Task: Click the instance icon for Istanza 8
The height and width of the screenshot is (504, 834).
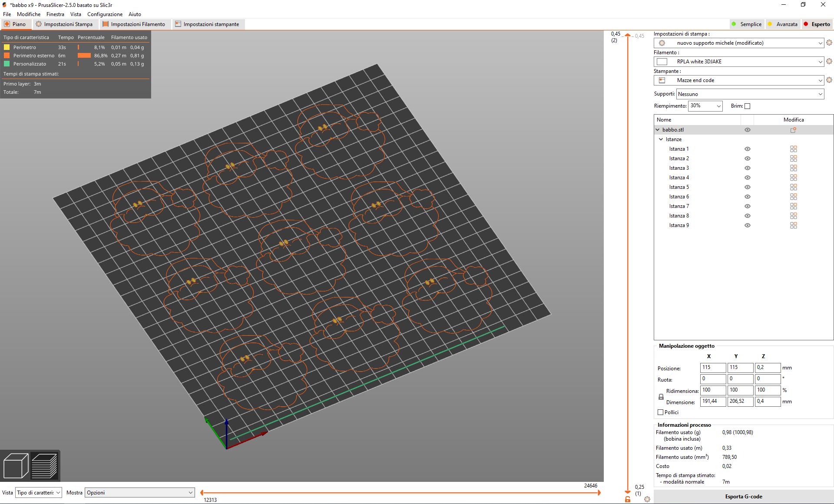Action: click(x=793, y=216)
